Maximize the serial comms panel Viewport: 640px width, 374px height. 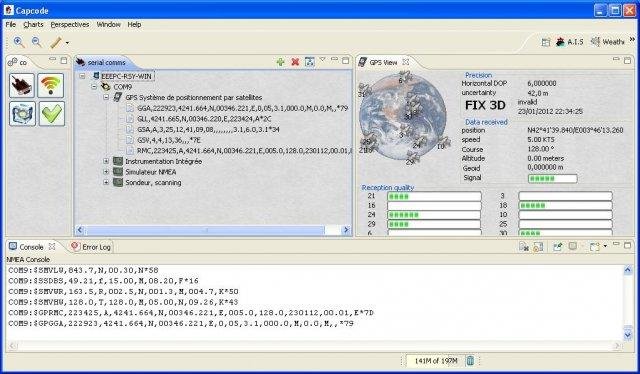coord(346,60)
